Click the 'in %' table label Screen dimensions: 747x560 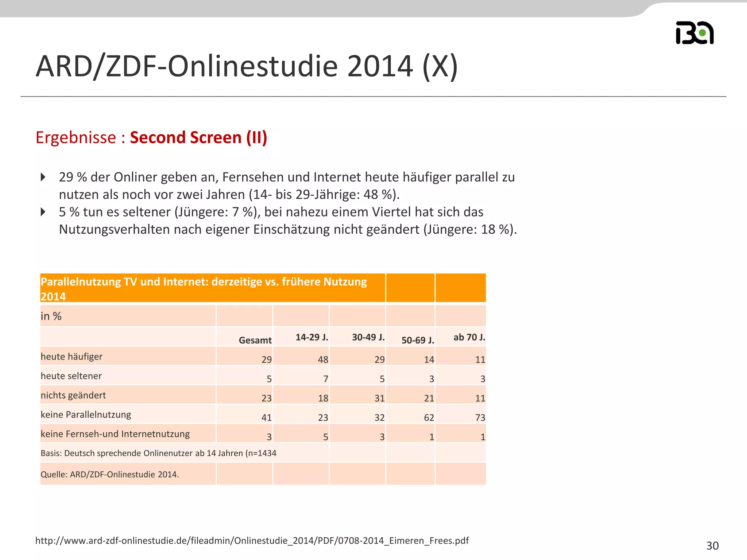coord(51,316)
